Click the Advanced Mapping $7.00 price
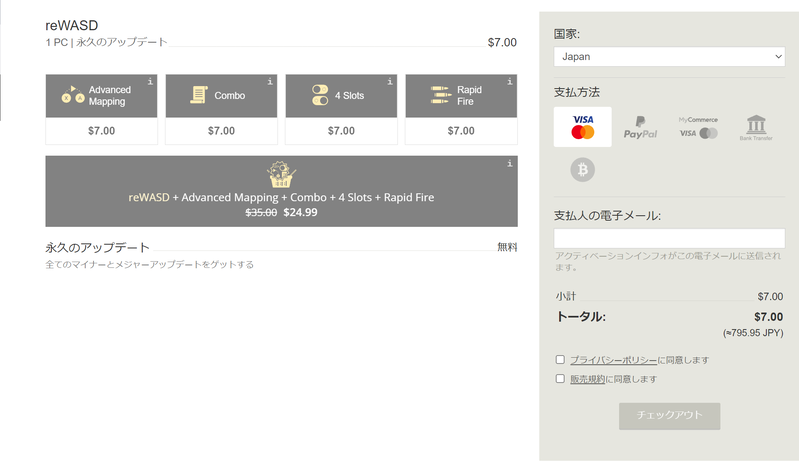Viewport: 799px width, 462px height. point(101,131)
